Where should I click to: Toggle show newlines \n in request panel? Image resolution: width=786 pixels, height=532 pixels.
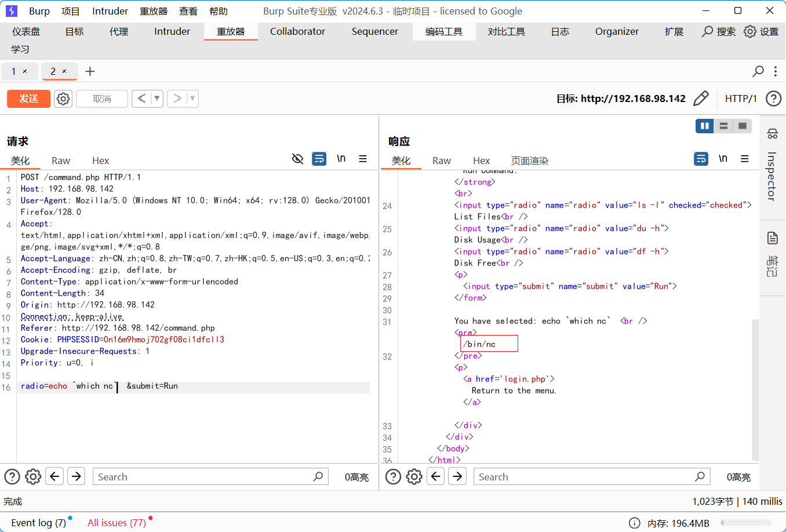341,159
